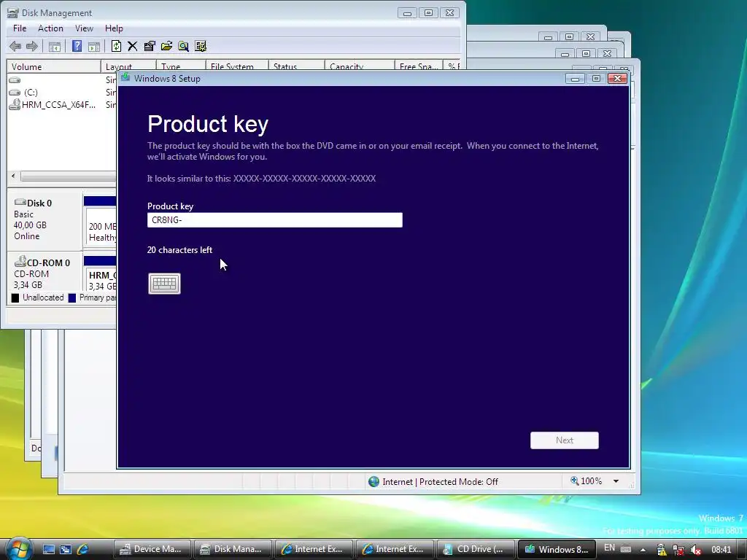
Task: Click the Back arrow in Disk Management toolbar
Action: pos(15,46)
